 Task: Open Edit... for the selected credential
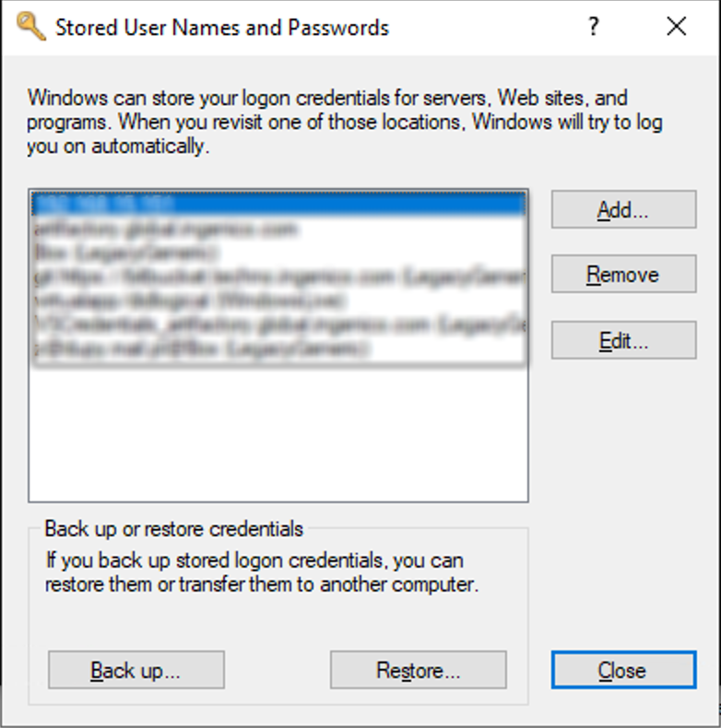pyautogui.click(x=623, y=340)
